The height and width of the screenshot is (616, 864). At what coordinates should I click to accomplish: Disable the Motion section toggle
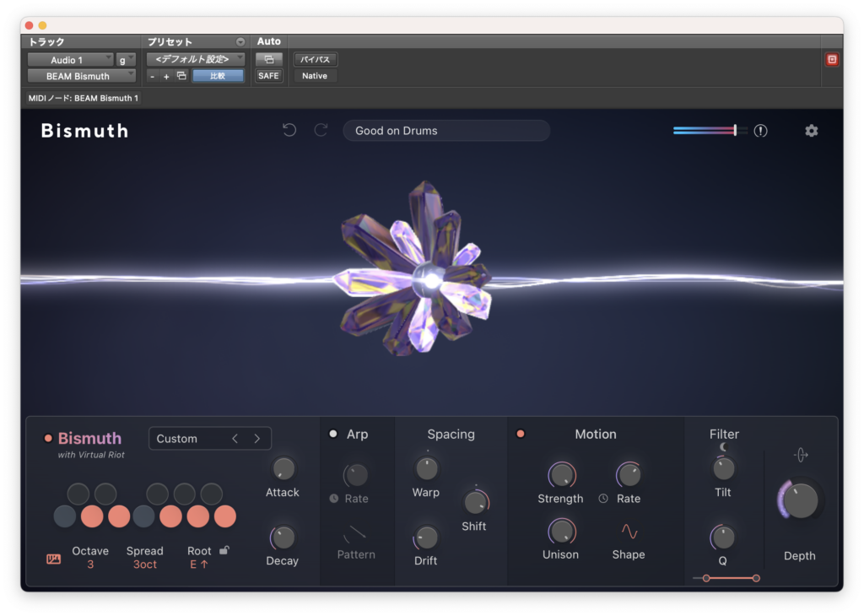coord(520,435)
